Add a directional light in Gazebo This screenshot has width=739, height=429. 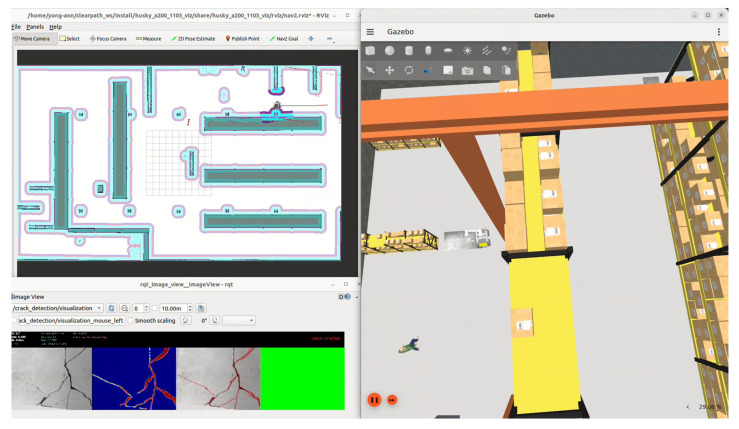486,50
